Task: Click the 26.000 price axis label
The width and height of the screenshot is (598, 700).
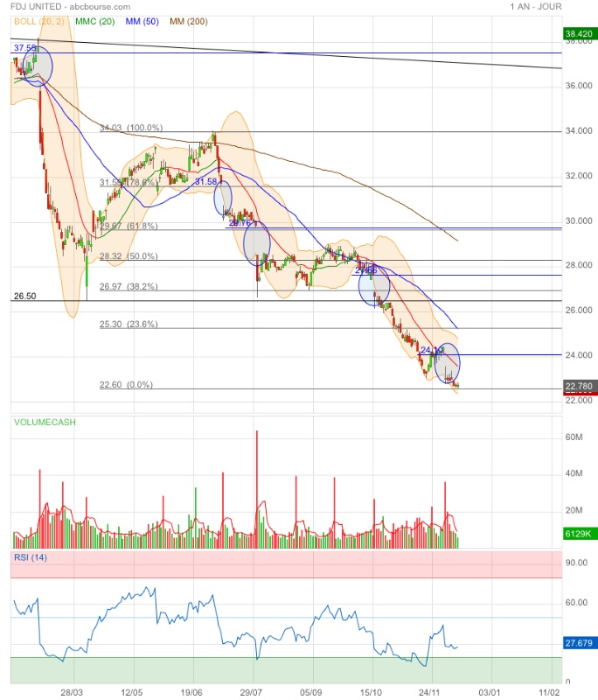Action: [x=579, y=310]
